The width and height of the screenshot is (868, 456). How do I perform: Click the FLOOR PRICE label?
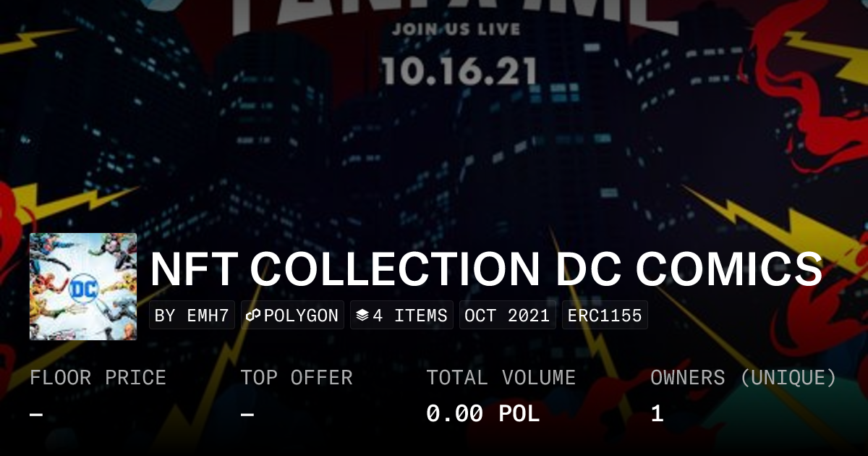pyautogui.click(x=98, y=378)
